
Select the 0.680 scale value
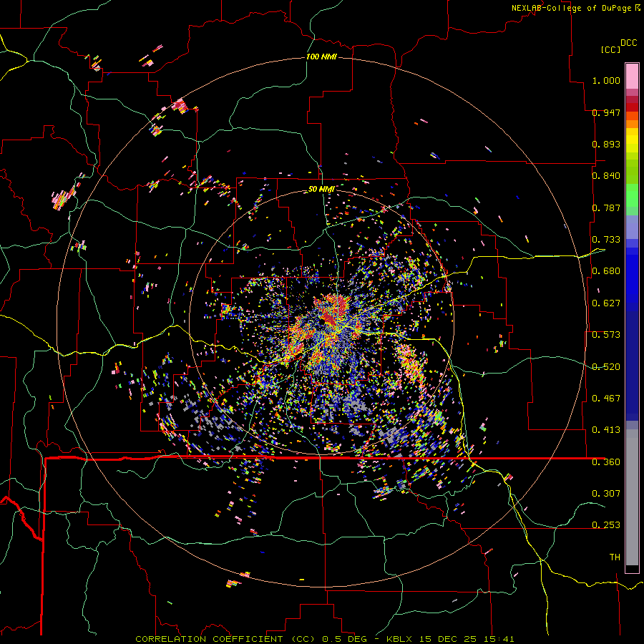[606, 271]
